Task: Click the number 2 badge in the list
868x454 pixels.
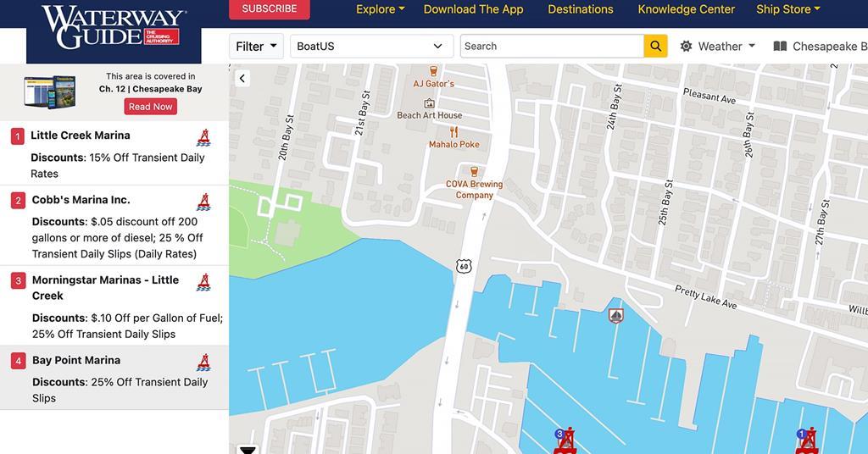Action: (x=18, y=200)
